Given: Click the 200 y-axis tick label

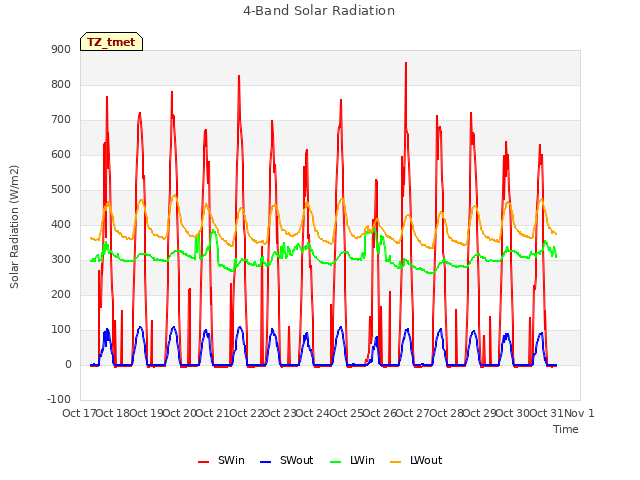Looking at the screenshot, I should pos(61,295).
